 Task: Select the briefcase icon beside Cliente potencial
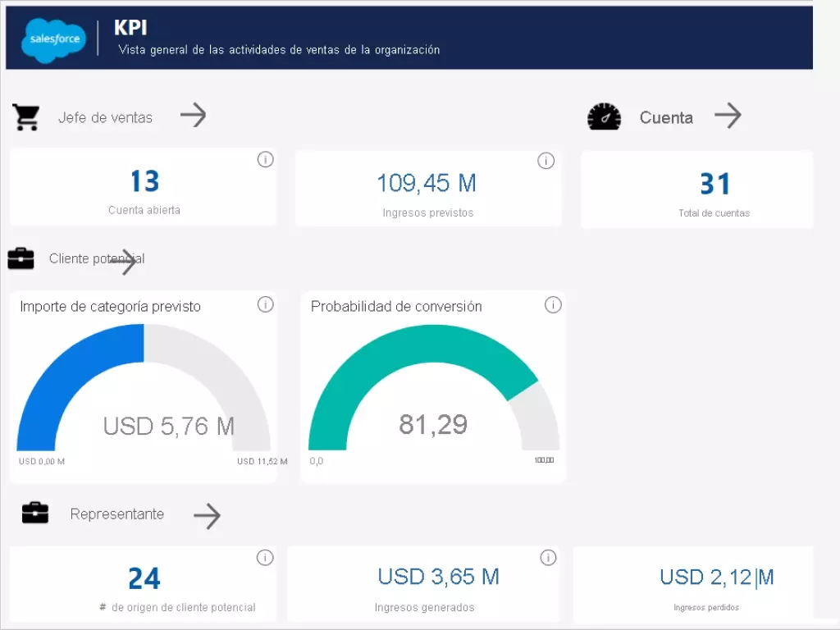21,258
